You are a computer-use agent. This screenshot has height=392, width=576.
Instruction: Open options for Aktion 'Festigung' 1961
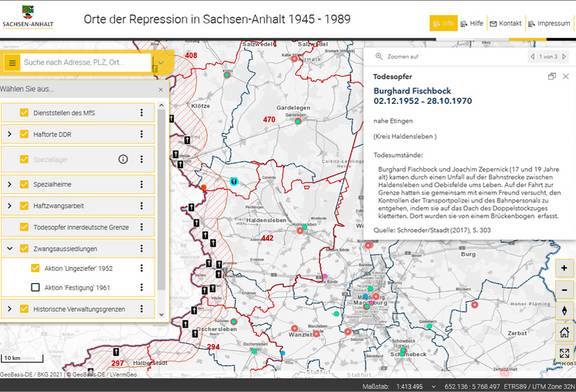pos(142,287)
